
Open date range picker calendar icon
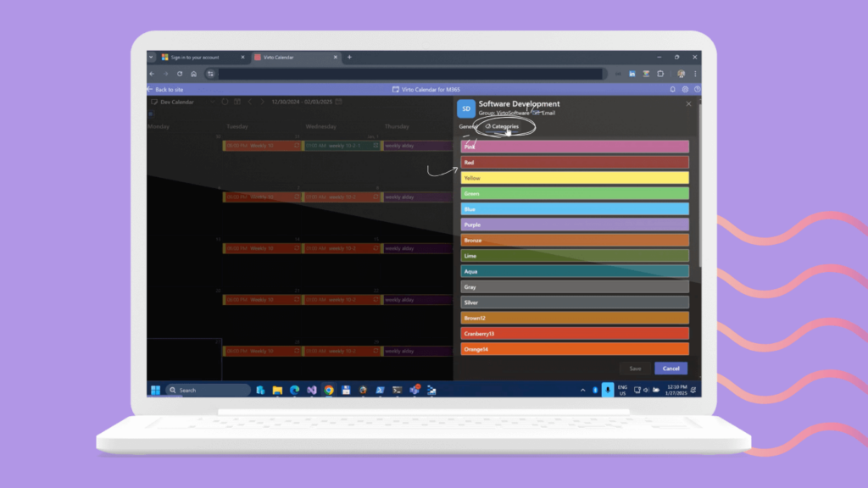(x=339, y=102)
